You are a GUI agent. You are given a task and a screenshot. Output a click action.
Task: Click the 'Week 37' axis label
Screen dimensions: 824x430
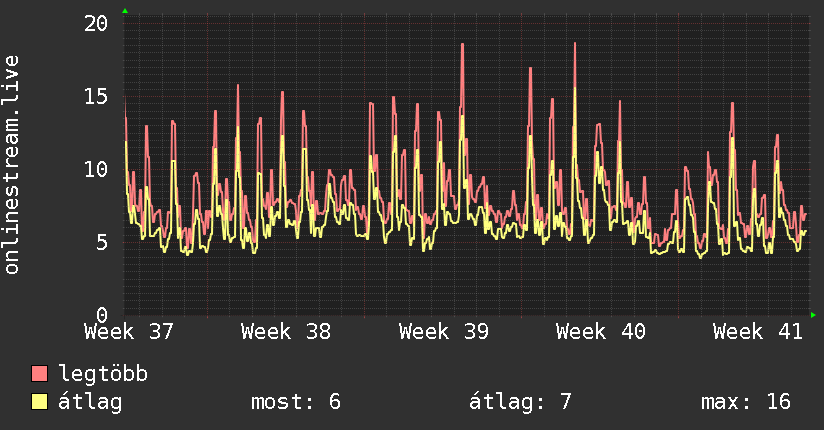129,332
